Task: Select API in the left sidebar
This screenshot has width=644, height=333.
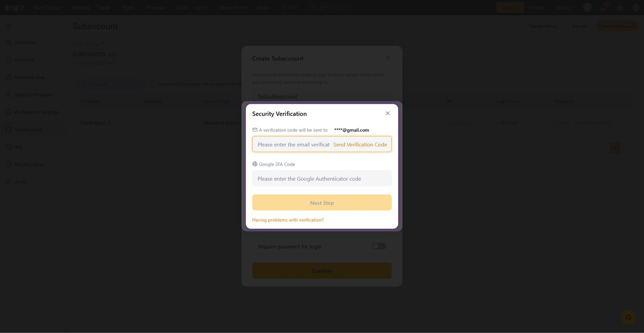Action: point(18,147)
